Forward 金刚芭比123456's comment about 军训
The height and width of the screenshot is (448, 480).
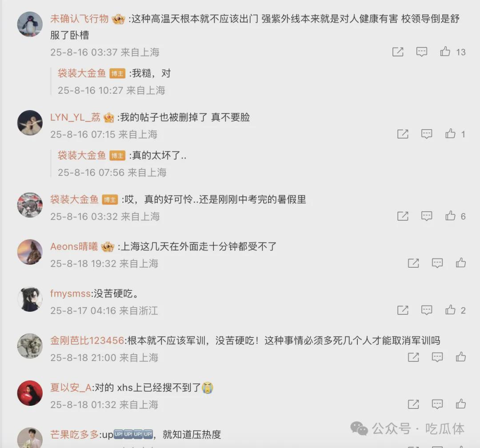pyautogui.click(x=413, y=357)
